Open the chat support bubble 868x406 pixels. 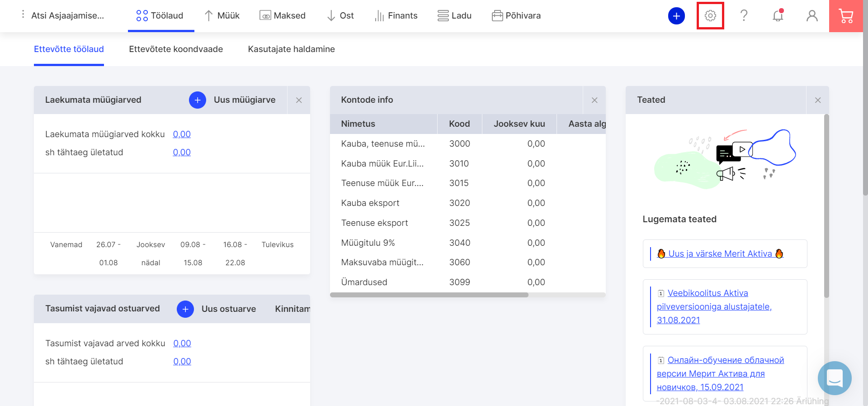835,378
